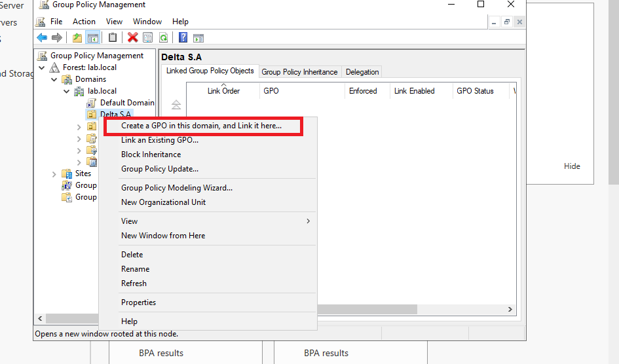Click the Properties toolbar icon
Image resolution: width=619 pixels, height=364 pixels.
pos(148,38)
